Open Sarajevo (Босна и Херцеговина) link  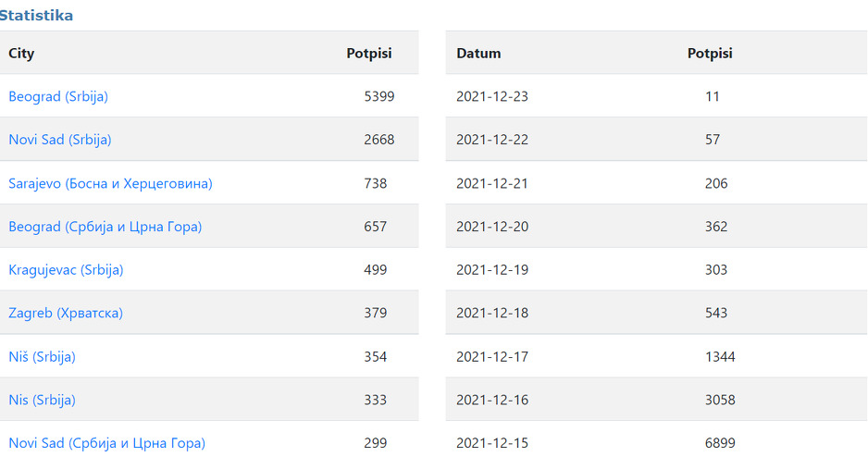[110, 183]
